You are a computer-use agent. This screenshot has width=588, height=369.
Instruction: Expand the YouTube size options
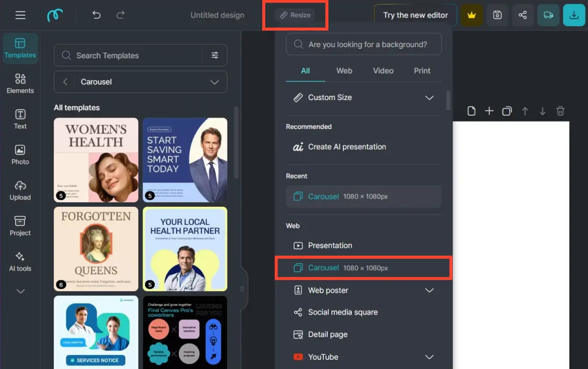[x=429, y=357]
